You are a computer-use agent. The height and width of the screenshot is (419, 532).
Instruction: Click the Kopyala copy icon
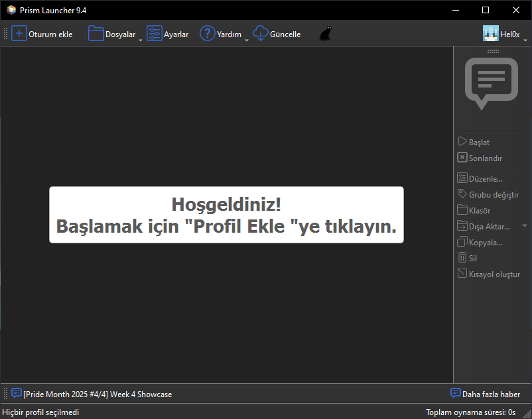click(x=462, y=242)
